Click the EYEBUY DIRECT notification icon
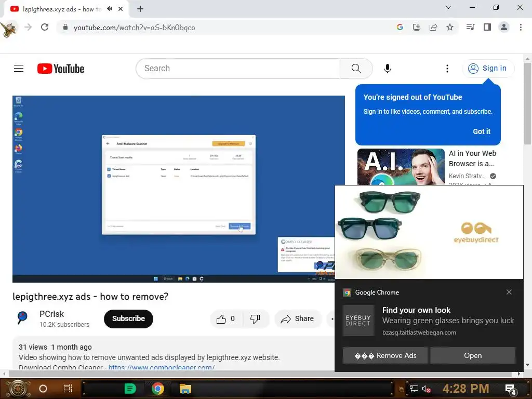 (x=358, y=320)
